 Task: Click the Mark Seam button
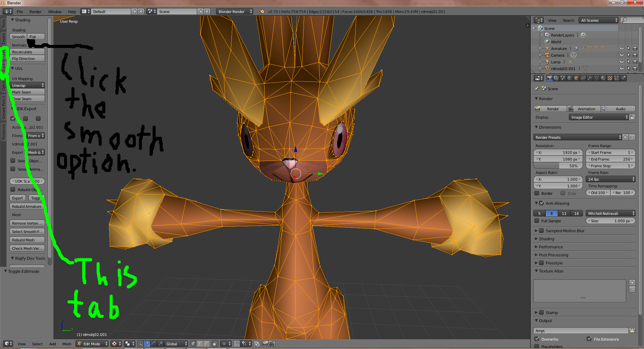27,92
